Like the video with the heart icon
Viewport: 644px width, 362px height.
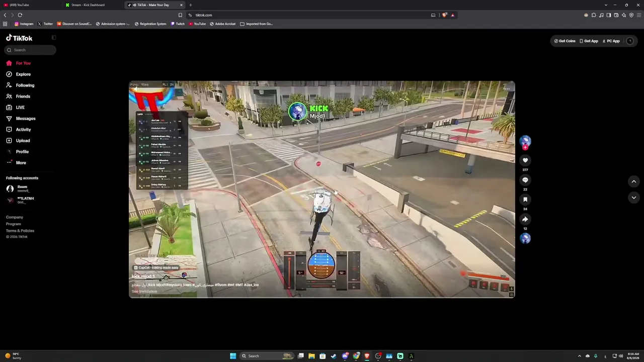click(525, 160)
